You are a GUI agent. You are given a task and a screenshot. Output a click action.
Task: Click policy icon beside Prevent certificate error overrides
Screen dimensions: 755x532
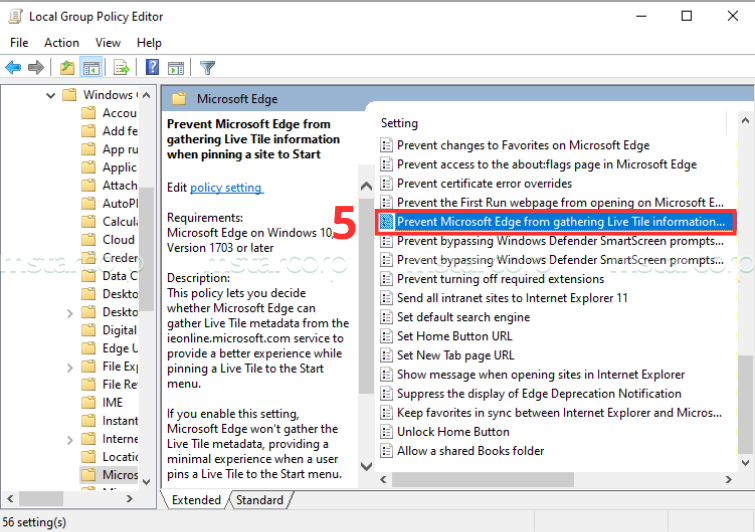[386, 183]
